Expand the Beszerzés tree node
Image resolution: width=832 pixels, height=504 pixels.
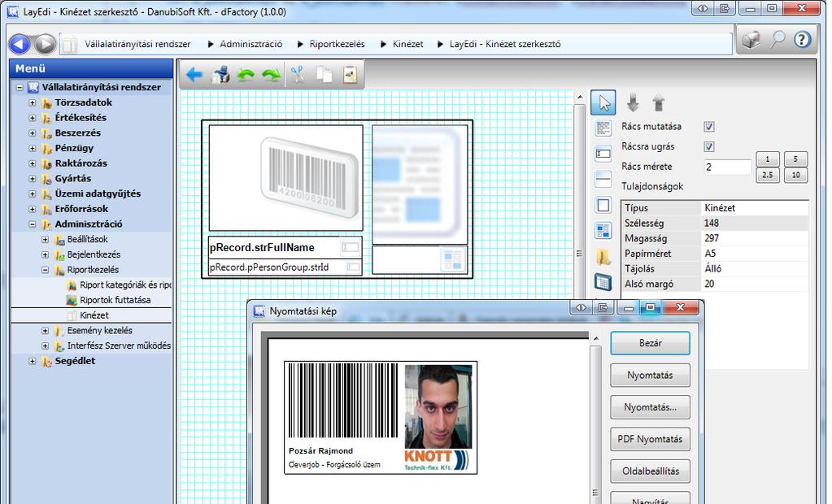[33, 133]
